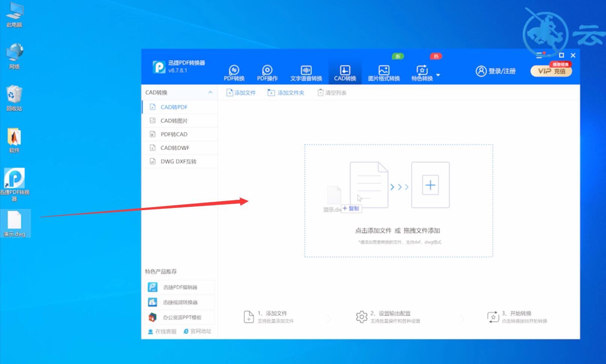This screenshot has height=364, width=606.
Task: Open the PDF转换 tab
Action: pos(234,73)
